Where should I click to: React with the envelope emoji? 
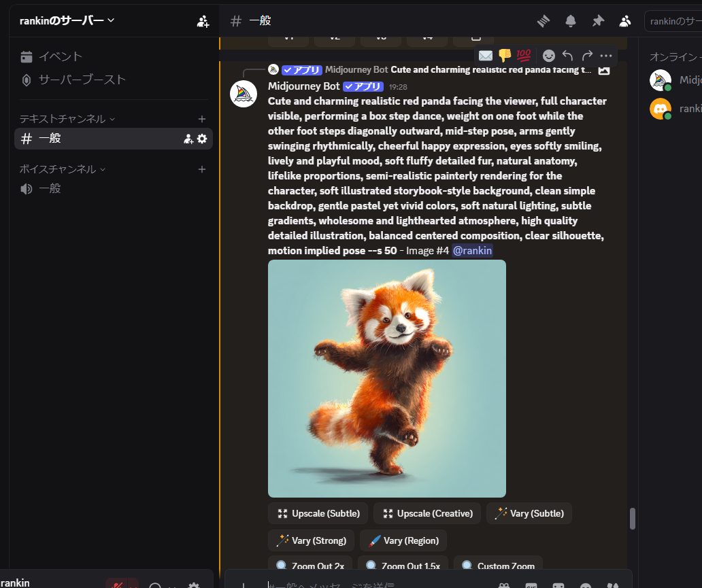tap(486, 56)
